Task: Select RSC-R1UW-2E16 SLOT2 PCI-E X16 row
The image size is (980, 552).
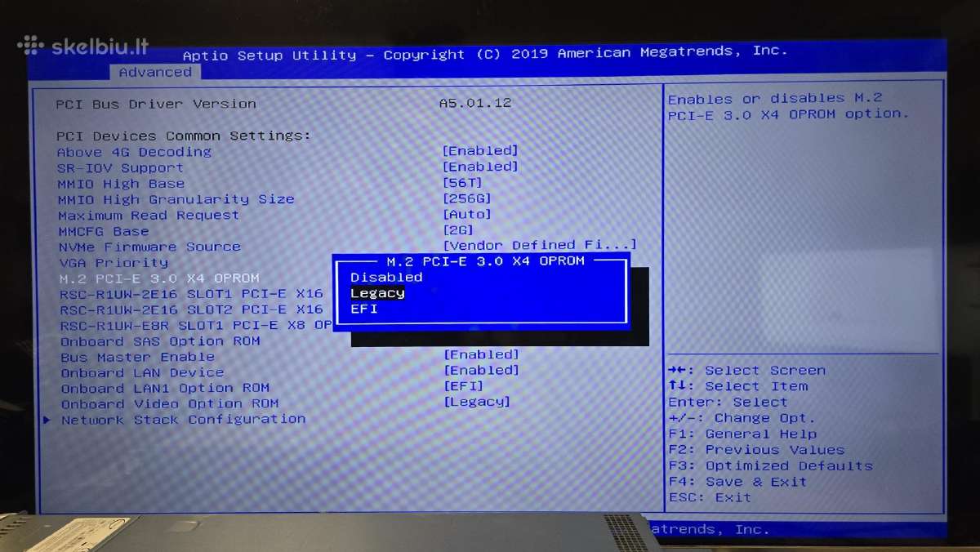Action: pos(192,309)
